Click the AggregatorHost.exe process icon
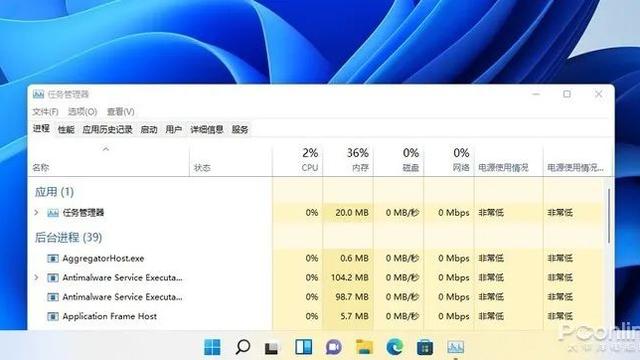This screenshot has width=640, height=360. [53, 258]
